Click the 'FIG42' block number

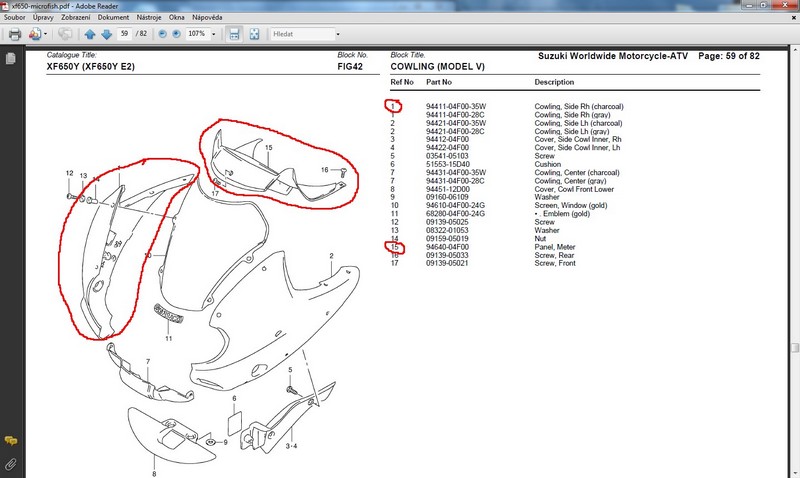click(x=350, y=66)
